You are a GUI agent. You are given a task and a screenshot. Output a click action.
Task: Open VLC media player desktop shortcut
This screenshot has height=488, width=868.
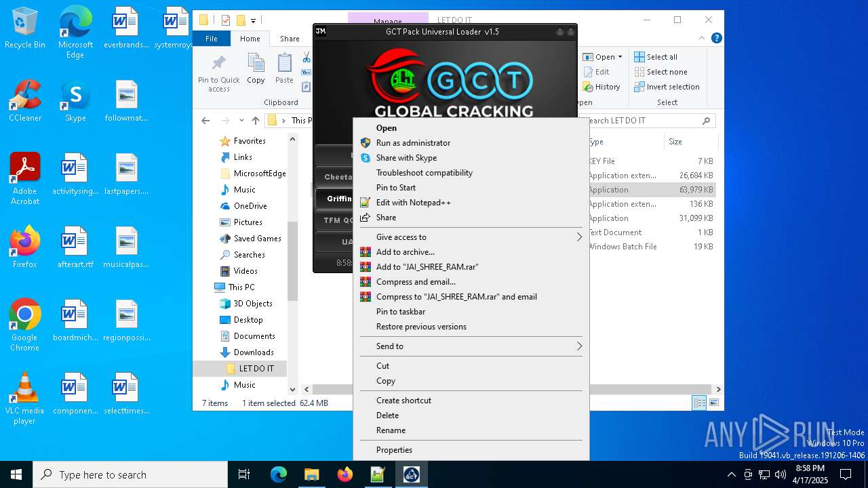[25, 399]
